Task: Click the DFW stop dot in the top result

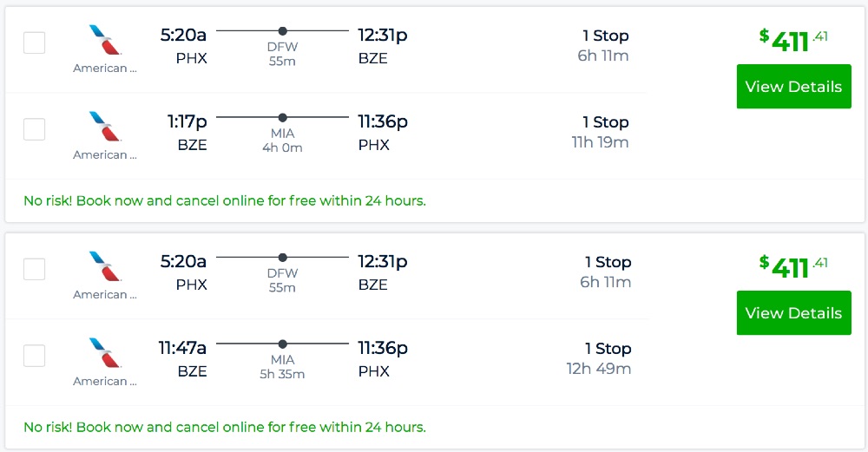Action: [282, 30]
